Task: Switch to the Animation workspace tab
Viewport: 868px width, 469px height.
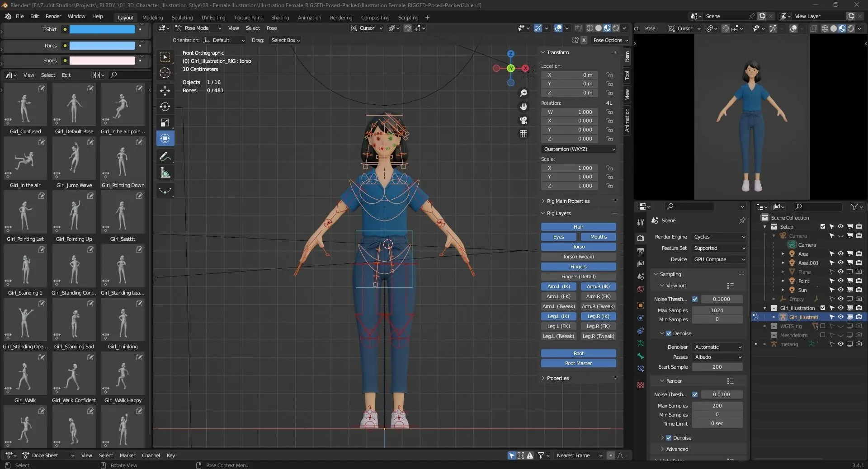Action: click(x=309, y=17)
